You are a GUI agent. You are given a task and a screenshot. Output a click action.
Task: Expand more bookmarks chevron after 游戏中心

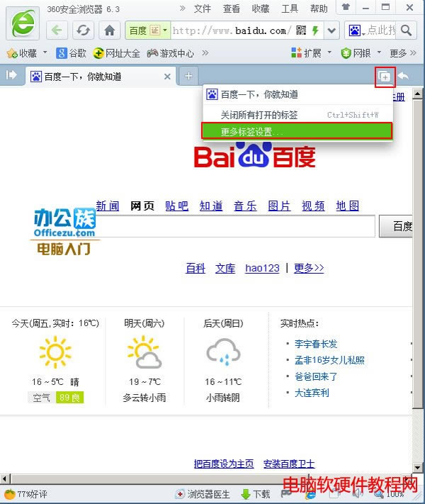(x=205, y=52)
